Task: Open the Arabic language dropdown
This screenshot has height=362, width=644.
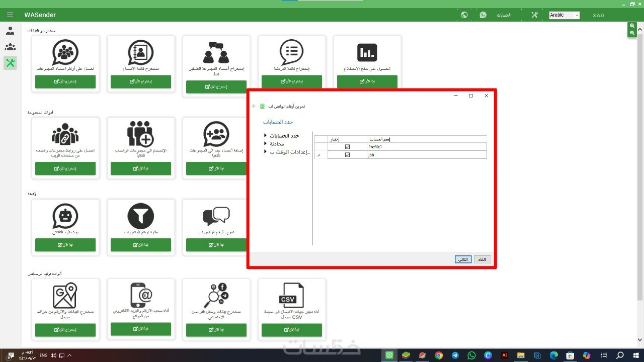Action: click(x=564, y=15)
